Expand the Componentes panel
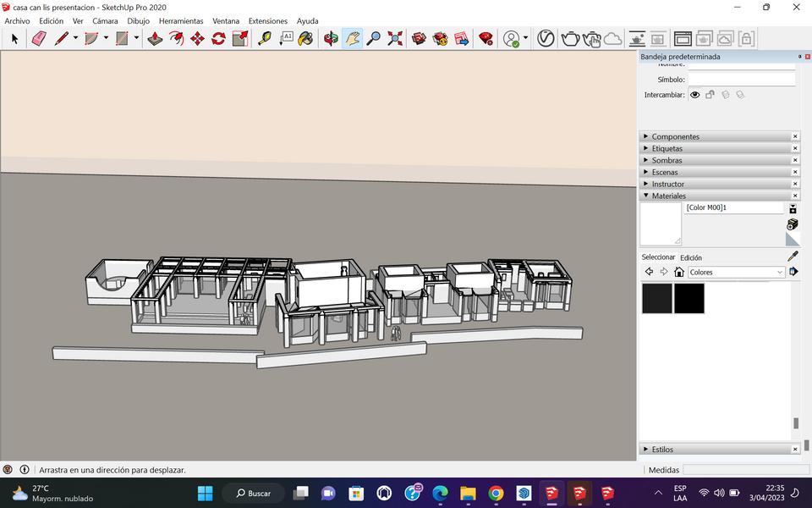This screenshot has width=812, height=508. point(675,136)
